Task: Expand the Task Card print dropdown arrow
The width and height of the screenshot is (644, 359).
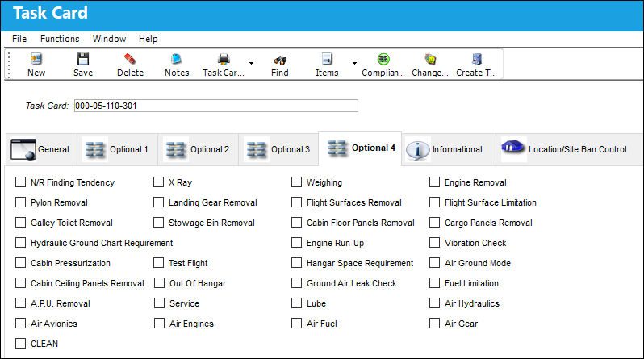Action: coord(251,63)
